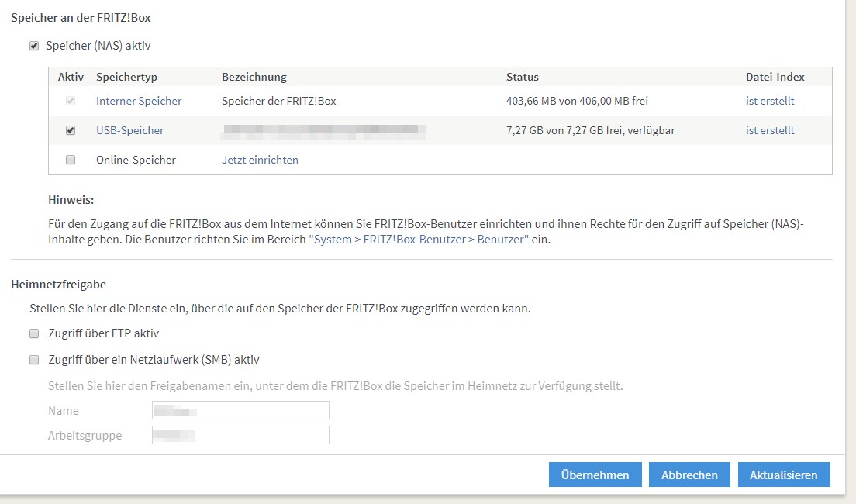Open the Interner Speicher link
Viewport: 856px width, 504px height.
139,101
